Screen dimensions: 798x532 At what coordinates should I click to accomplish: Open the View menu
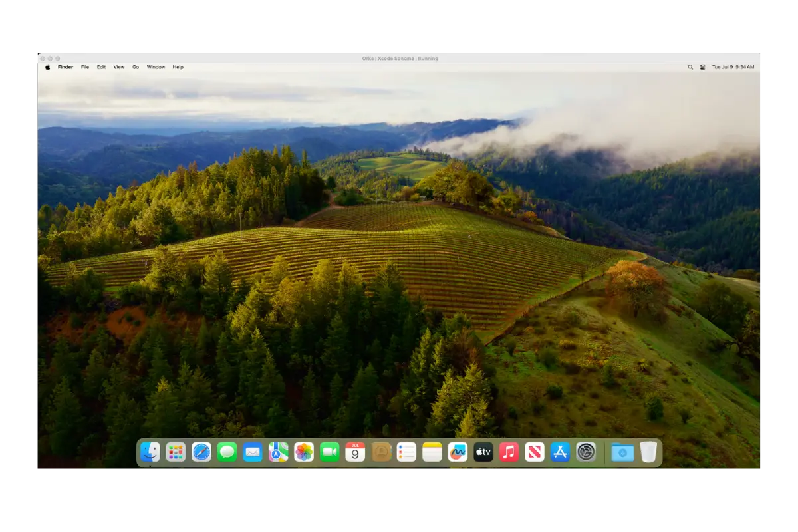pos(119,67)
